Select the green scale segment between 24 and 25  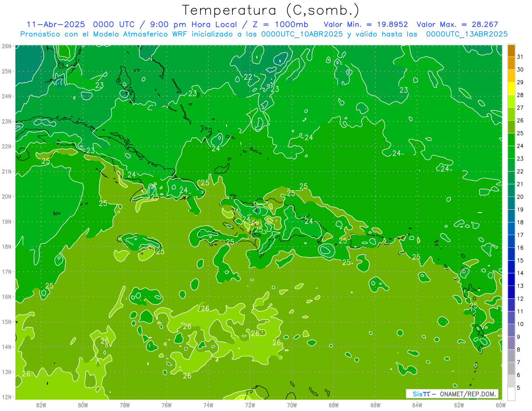511,140
